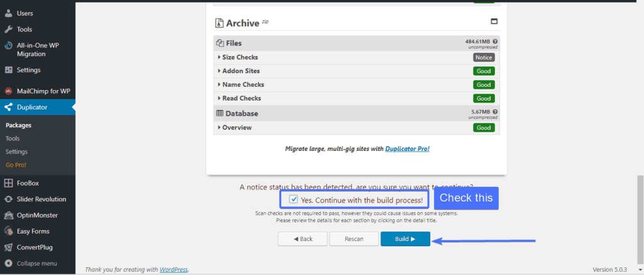Click the Collapse menu control
The image size is (644, 275).
(36, 263)
